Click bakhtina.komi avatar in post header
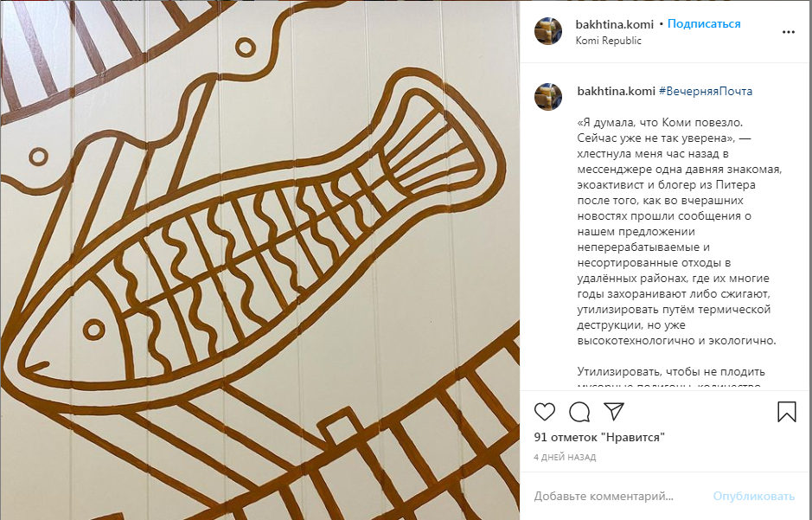This screenshot has width=812, height=520. click(548, 32)
